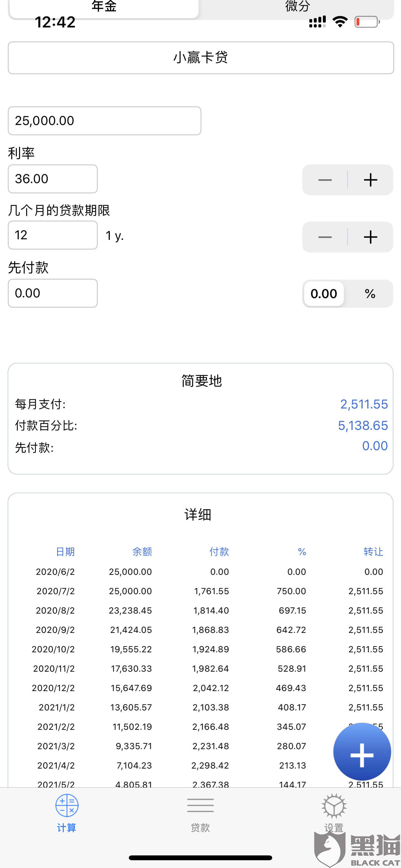Image resolution: width=401 pixels, height=868 pixels.
Task: Tap the interest amount 586.66
Action: pos(291,649)
